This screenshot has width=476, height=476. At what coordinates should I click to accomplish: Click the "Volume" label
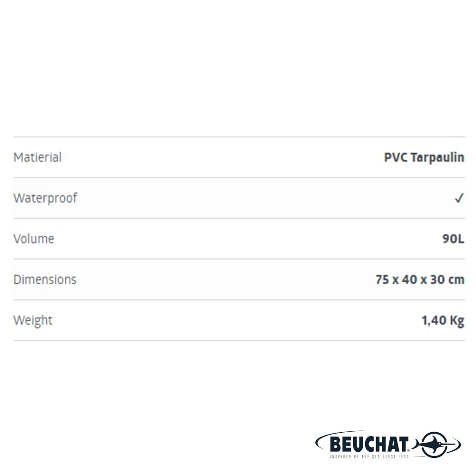point(34,239)
